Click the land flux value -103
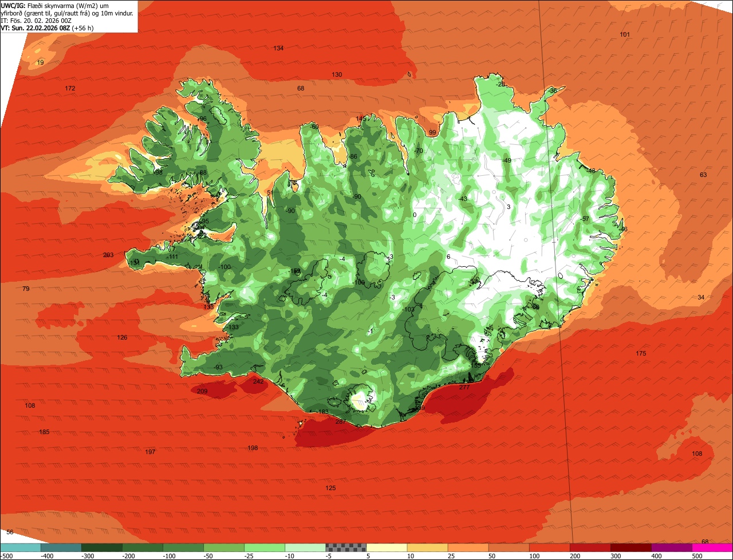The height and width of the screenshot is (560, 733). (408, 309)
